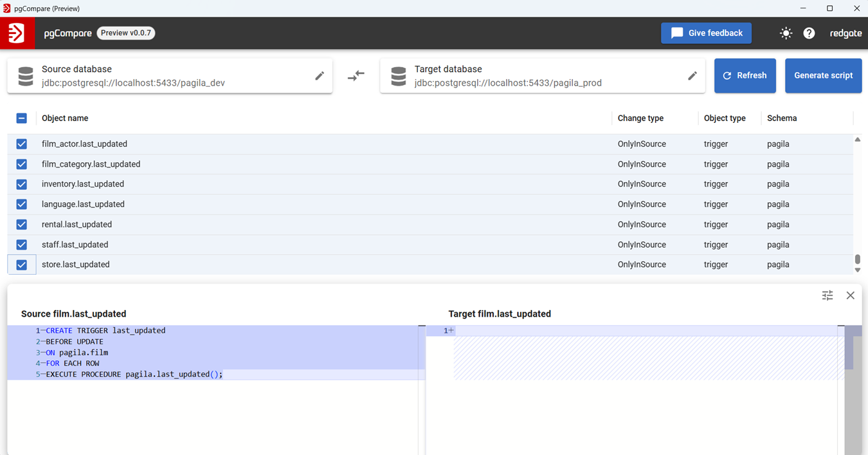Sort by Object name column header

pos(65,118)
